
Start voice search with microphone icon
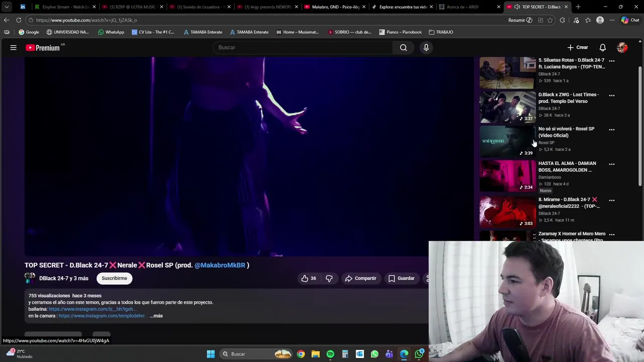(x=426, y=47)
